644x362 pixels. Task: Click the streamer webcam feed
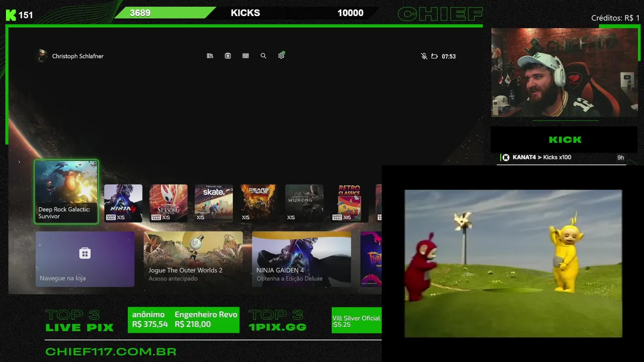(x=565, y=73)
